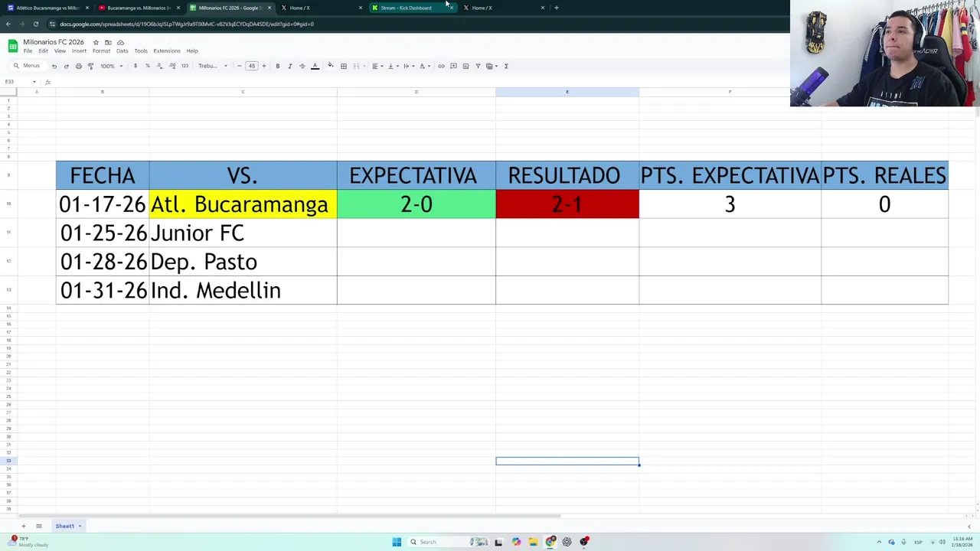Increase font size plus button
The height and width of the screenshot is (551, 980).
point(264,66)
